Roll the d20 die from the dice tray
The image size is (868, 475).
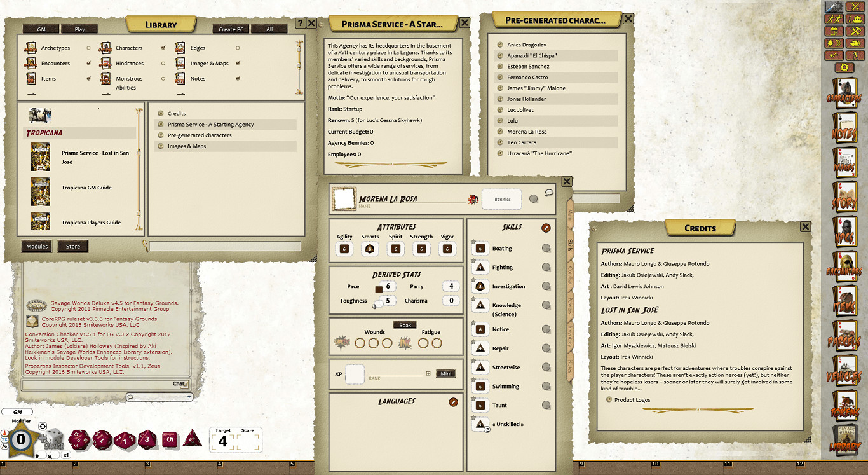(x=78, y=440)
